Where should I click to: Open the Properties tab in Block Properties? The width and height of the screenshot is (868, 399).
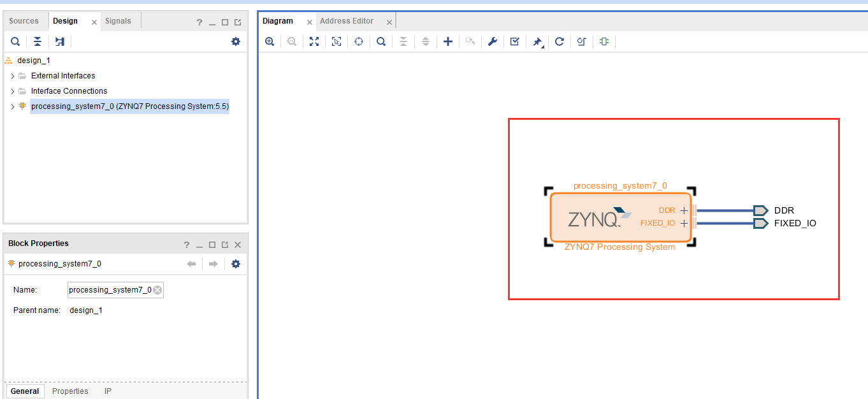click(x=70, y=391)
